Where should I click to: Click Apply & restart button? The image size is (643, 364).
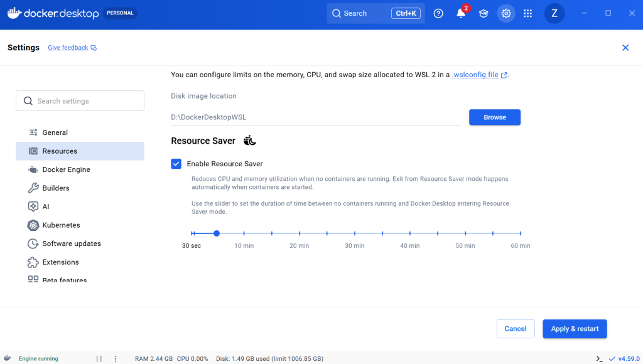click(x=575, y=329)
